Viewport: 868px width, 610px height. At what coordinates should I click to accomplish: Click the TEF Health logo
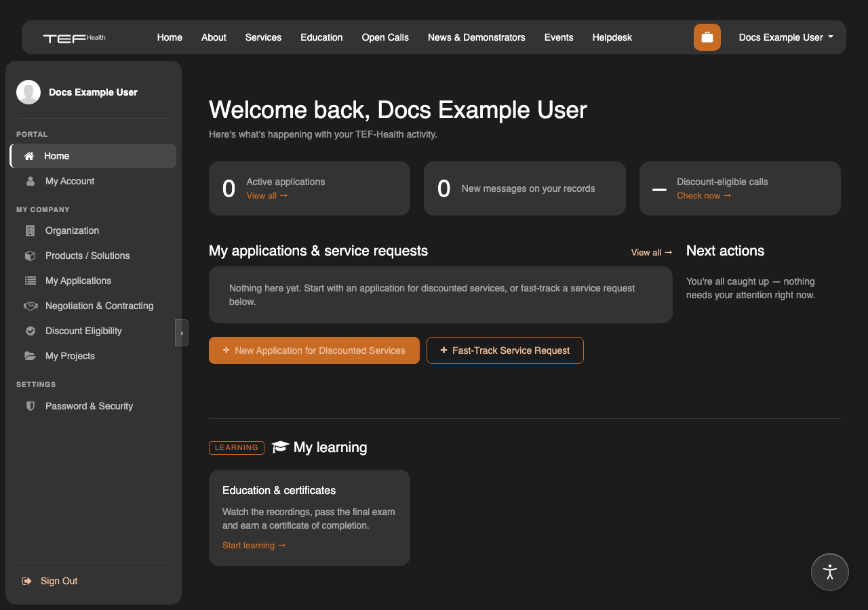click(x=75, y=38)
